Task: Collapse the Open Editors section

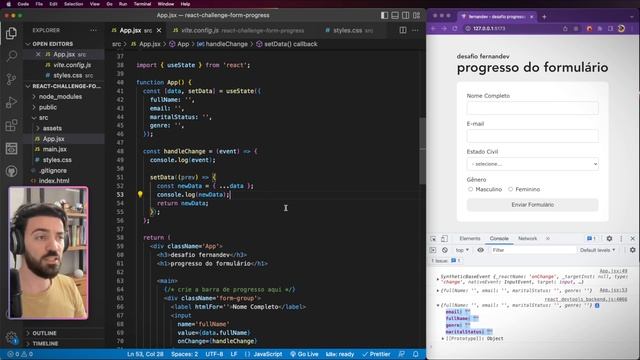Action: point(52,44)
